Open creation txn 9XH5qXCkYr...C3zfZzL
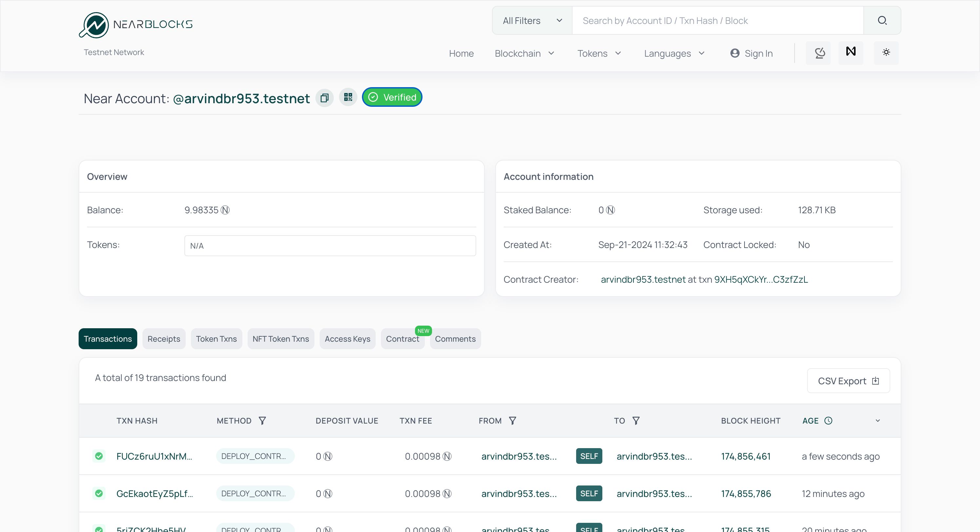This screenshot has width=980, height=532. (x=761, y=279)
